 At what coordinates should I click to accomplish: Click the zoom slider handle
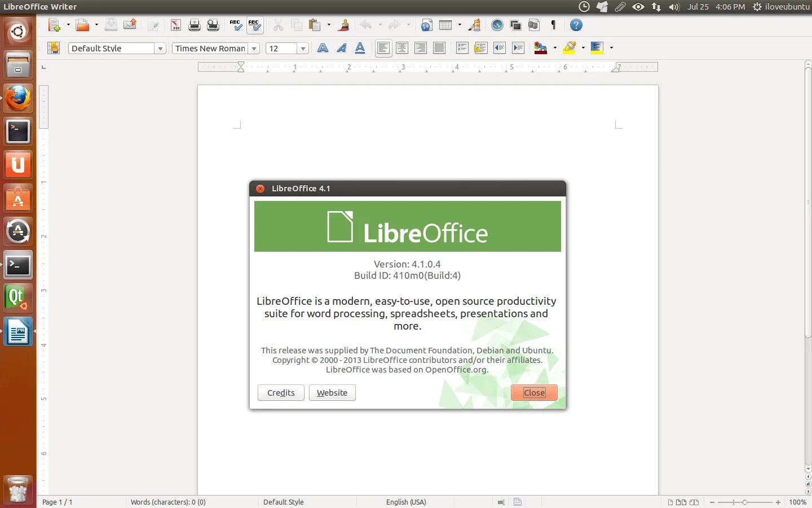744,502
